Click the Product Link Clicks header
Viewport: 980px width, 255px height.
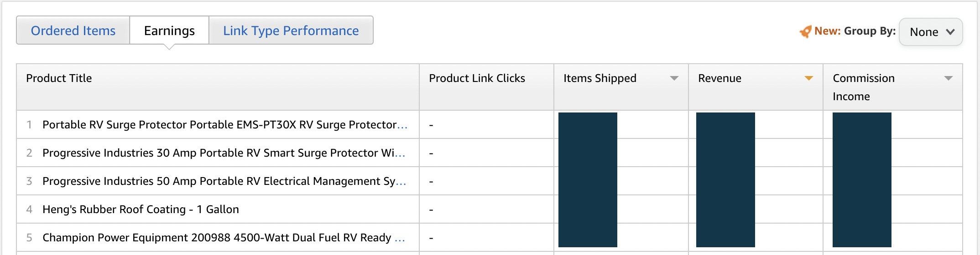[x=477, y=78]
